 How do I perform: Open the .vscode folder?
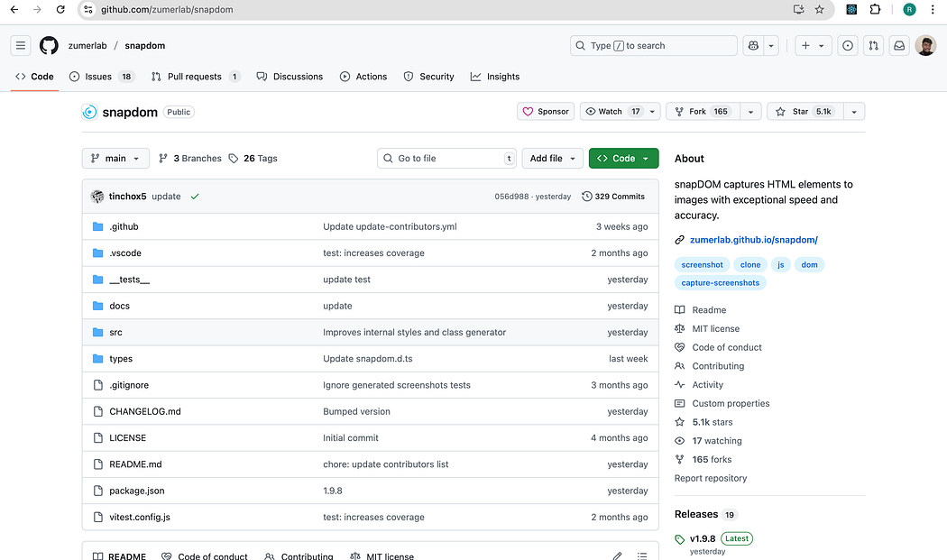[125, 253]
